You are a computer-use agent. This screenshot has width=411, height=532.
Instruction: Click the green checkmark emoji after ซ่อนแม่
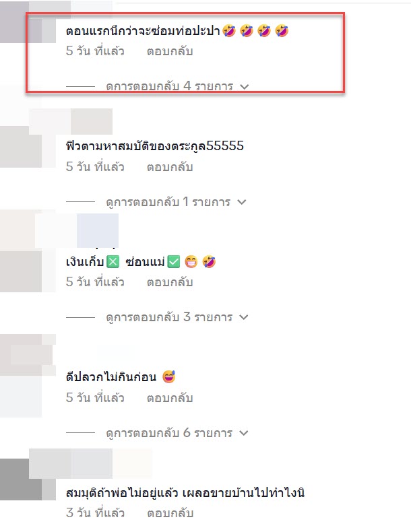(174, 262)
